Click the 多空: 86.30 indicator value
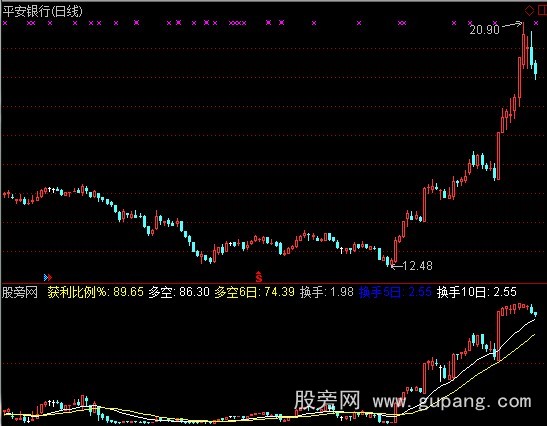Image resolution: width=547 pixels, height=426 pixels. (x=179, y=292)
